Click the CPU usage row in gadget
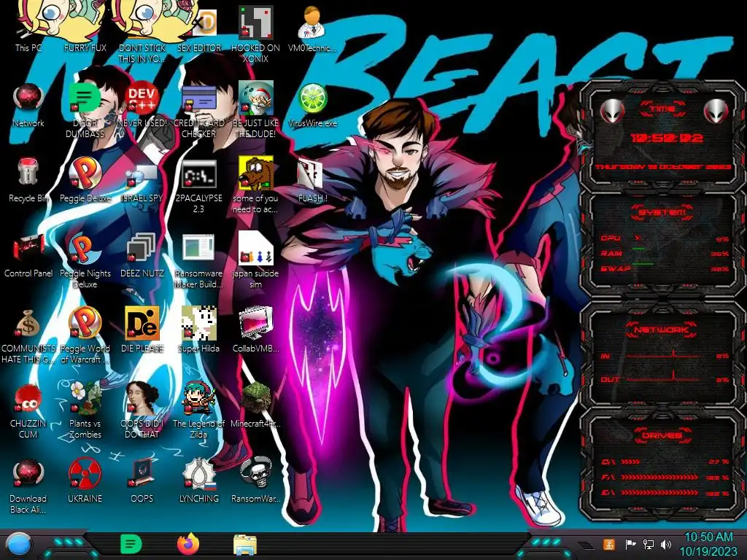The height and width of the screenshot is (560, 747). pyautogui.click(x=665, y=238)
